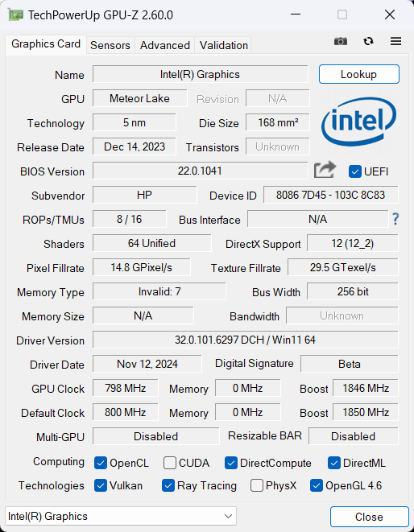This screenshot has width=414, height=532.
Task: Click the Bus Interface question mark
Action: (395, 219)
